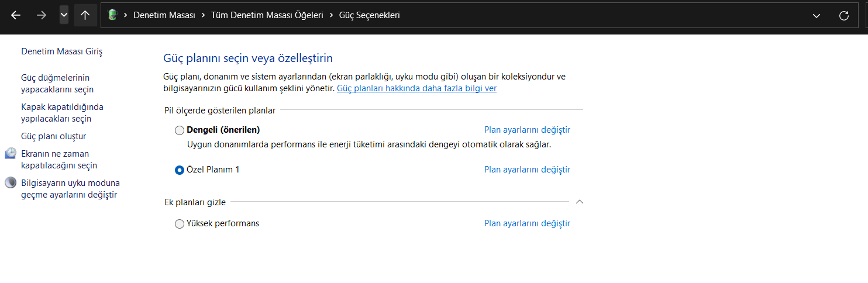
Task: Change plan settings for Dengeli plan
Action: click(527, 130)
